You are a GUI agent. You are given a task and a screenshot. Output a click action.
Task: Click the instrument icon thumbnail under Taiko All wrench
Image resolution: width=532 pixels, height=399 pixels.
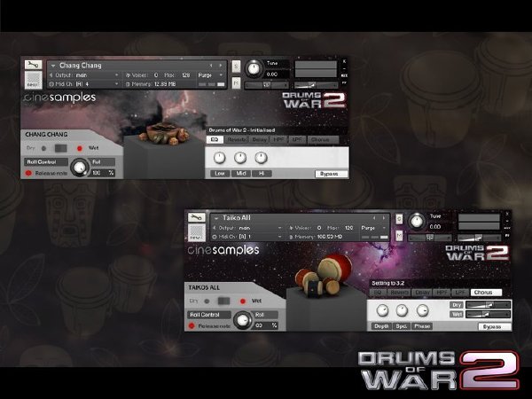pyautogui.click(x=197, y=232)
